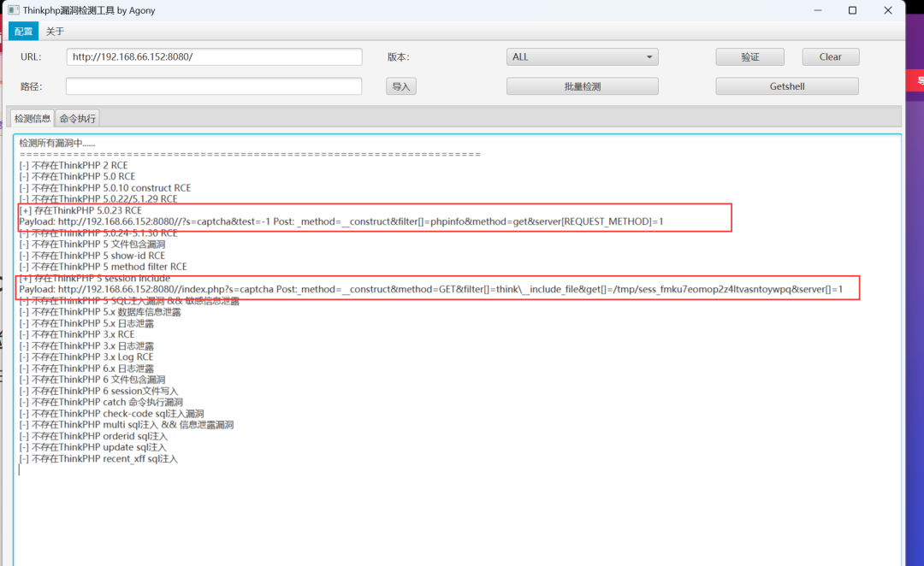Click the session include payload line
The width and height of the screenshot is (924, 566).
tap(430, 289)
